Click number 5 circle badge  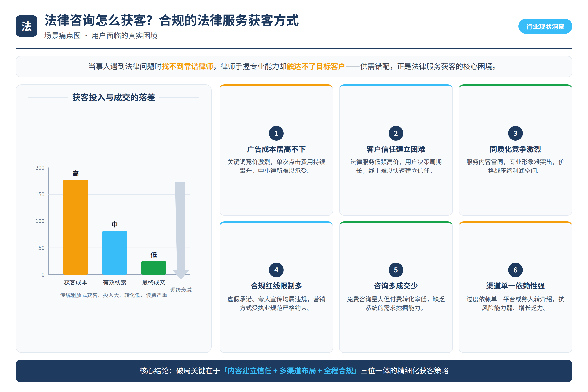click(396, 270)
